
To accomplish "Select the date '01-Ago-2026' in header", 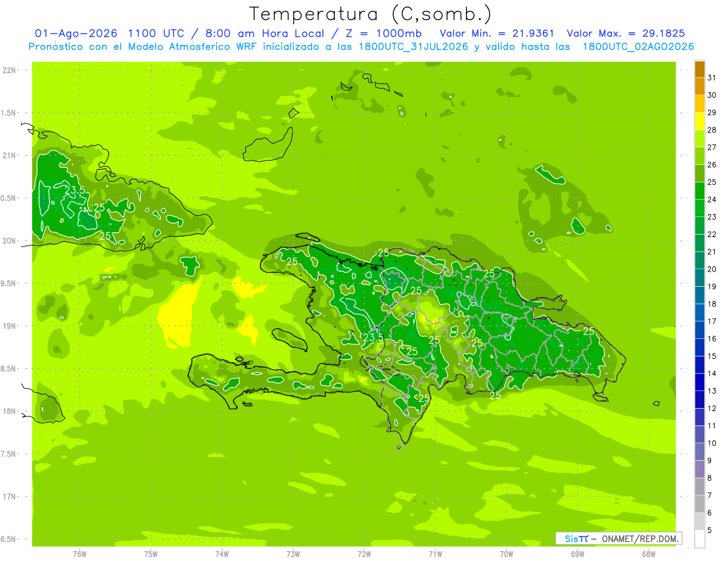I will tap(76, 33).
